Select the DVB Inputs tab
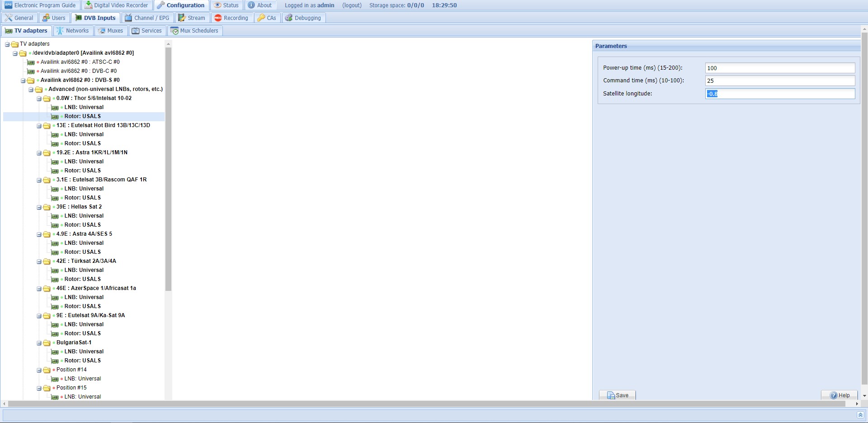This screenshot has height=423, width=868. [95, 18]
